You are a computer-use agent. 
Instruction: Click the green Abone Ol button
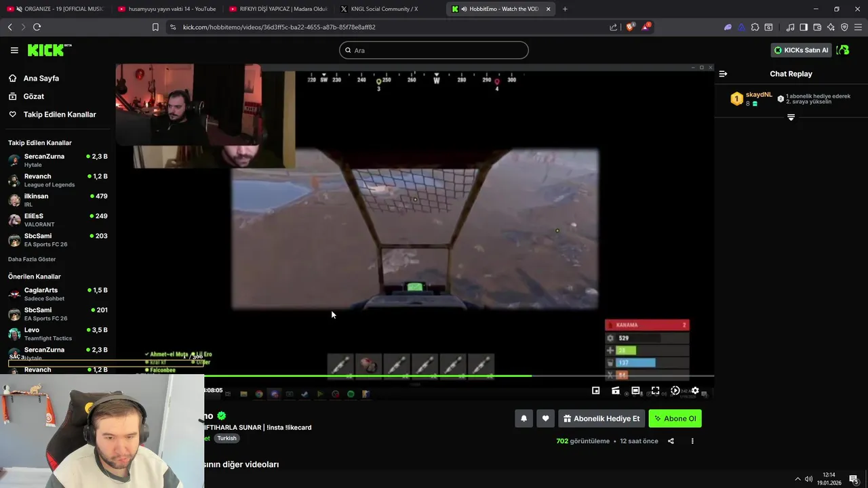(675, 419)
